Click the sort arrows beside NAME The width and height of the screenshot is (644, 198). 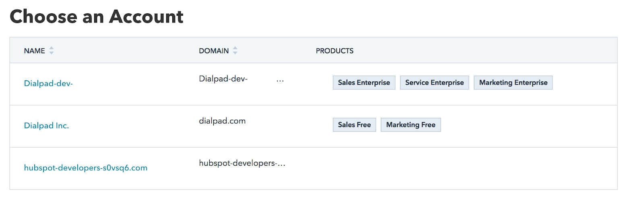click(51, 50)
